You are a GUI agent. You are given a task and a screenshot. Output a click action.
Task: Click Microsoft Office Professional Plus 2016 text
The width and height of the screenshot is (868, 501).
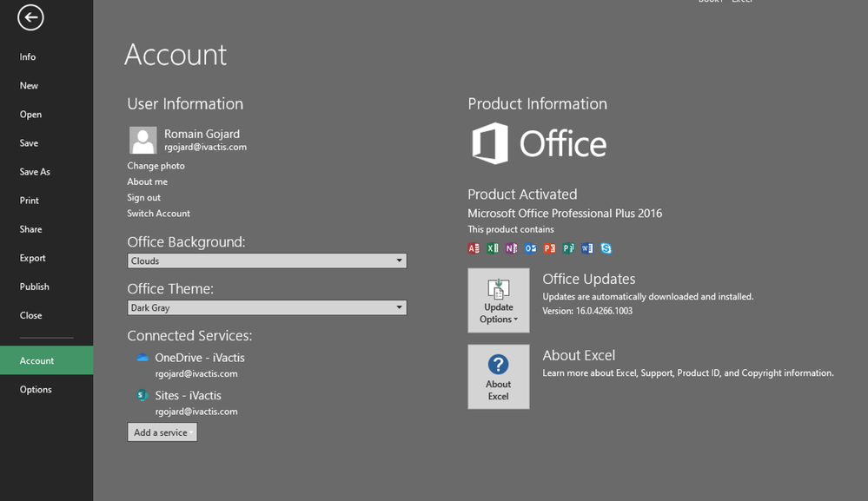click(565, 214)
